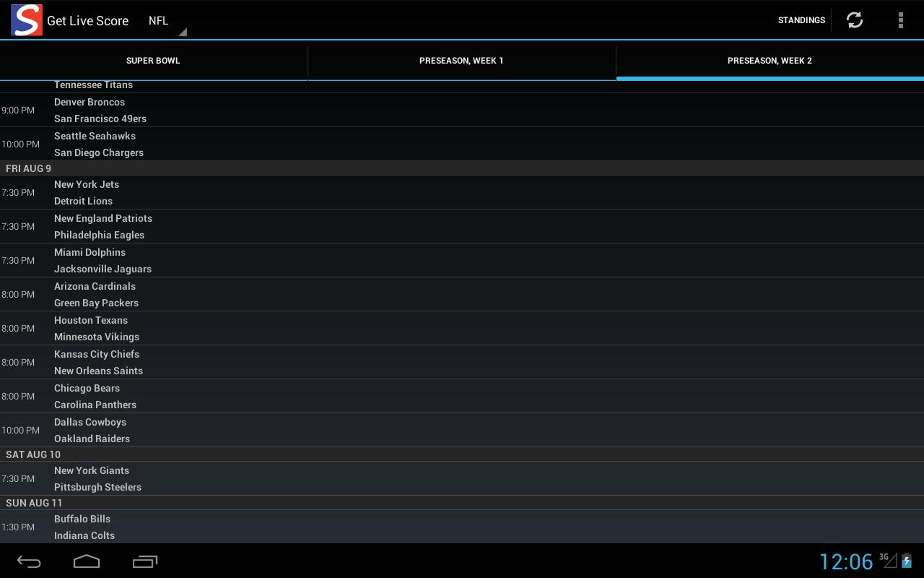
Task: Open the New York Giants row
Action: coord(92,470)
